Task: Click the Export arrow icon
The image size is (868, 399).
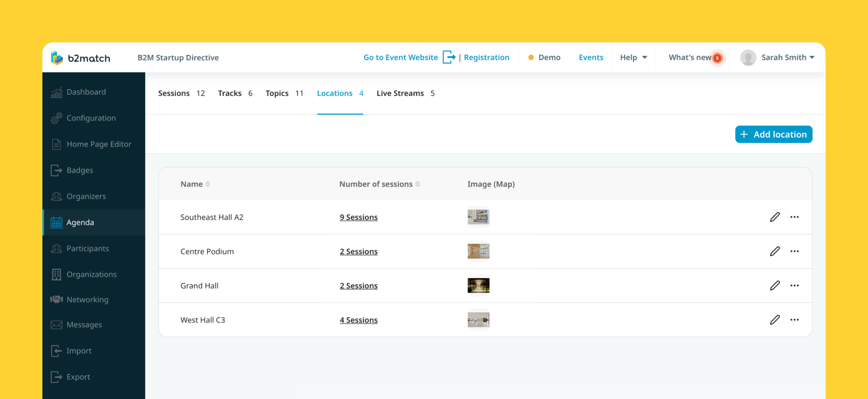Action: click(56, 377)
